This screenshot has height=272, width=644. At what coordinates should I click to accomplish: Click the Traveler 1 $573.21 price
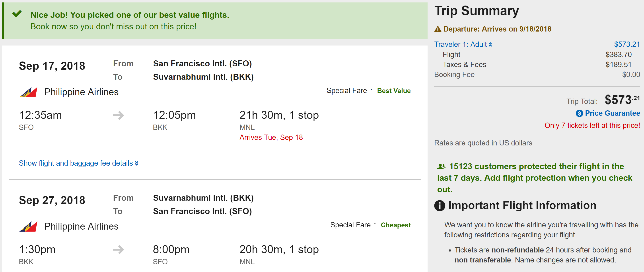click(627, 44)
